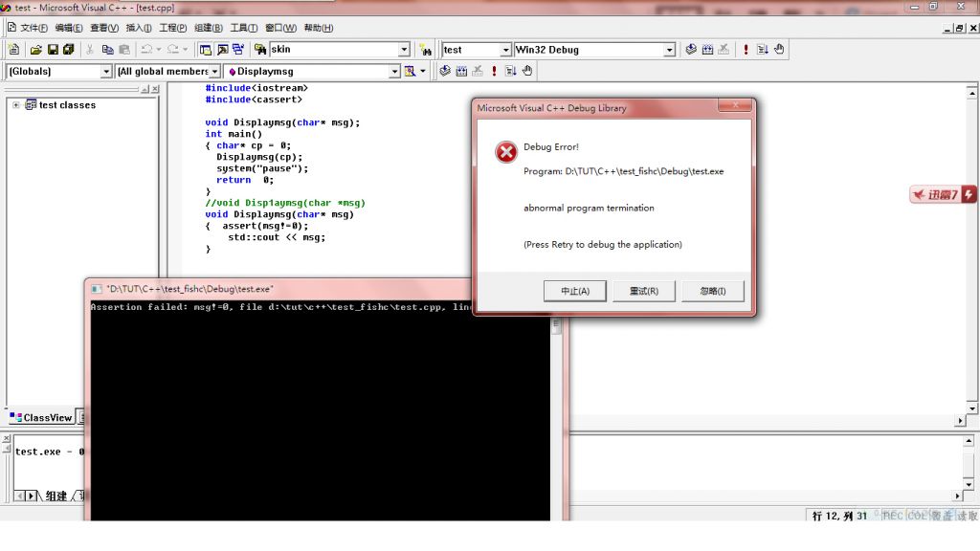Switch to the ClassView tab
Screen dimensions: 980x551
[x=41, y=417]
